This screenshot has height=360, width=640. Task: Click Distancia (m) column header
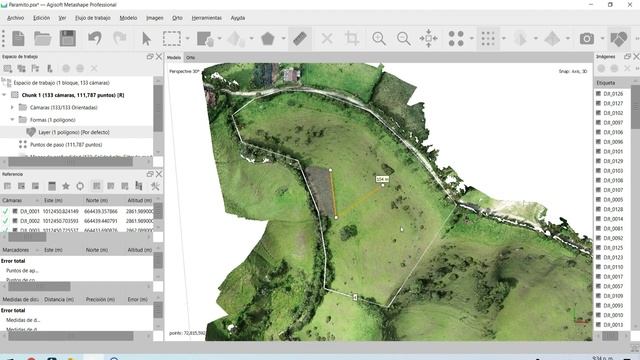(x=59, y=299)
